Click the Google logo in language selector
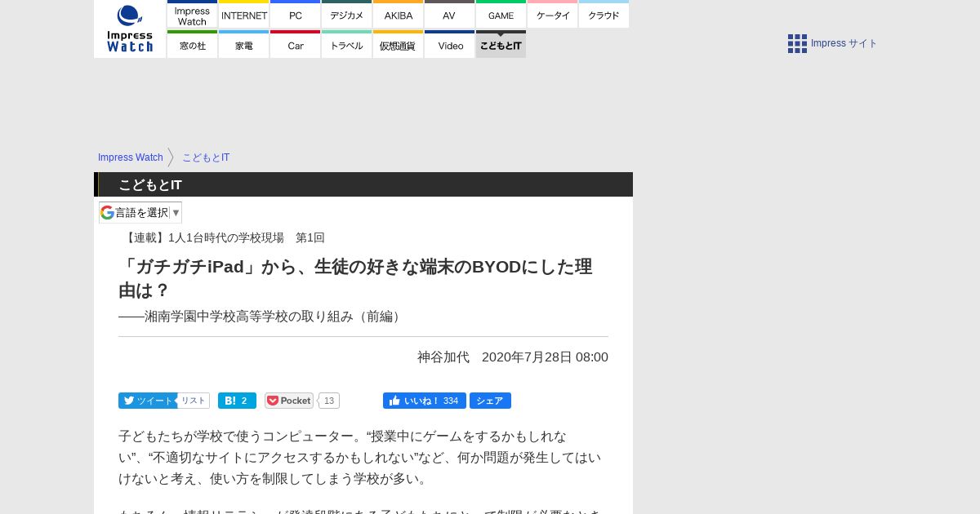 [107, 213]
